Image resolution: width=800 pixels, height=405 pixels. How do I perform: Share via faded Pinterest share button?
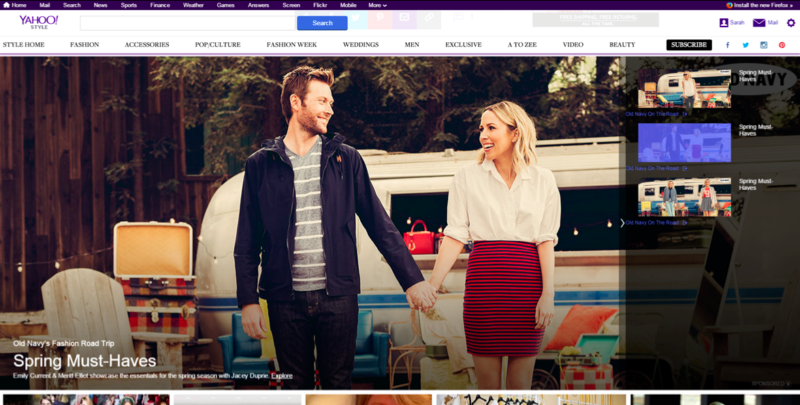(x=380, y=17)
